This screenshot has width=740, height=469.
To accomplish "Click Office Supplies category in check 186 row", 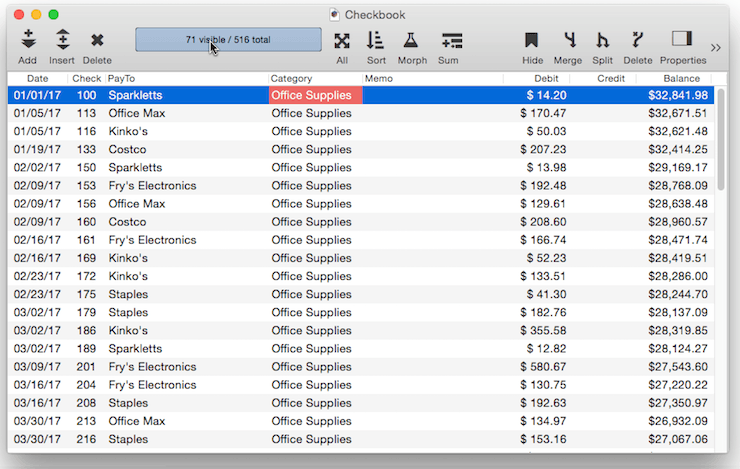I will click(311, 331).
